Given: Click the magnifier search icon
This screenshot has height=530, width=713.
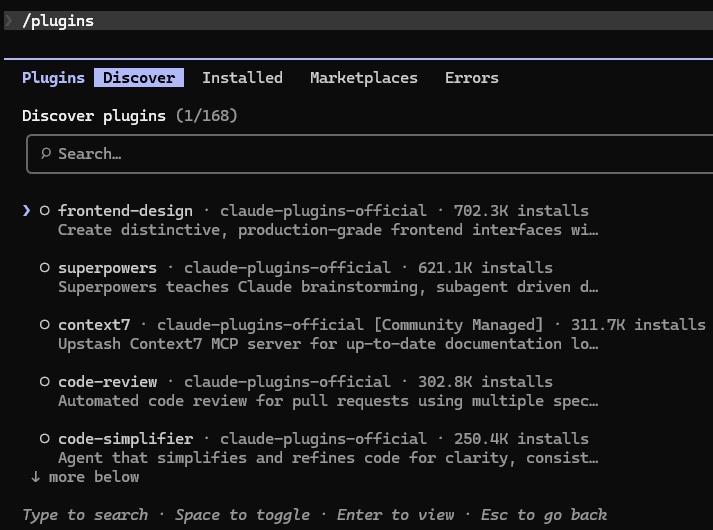Looking at the screenshot, I should coord(45,153).
